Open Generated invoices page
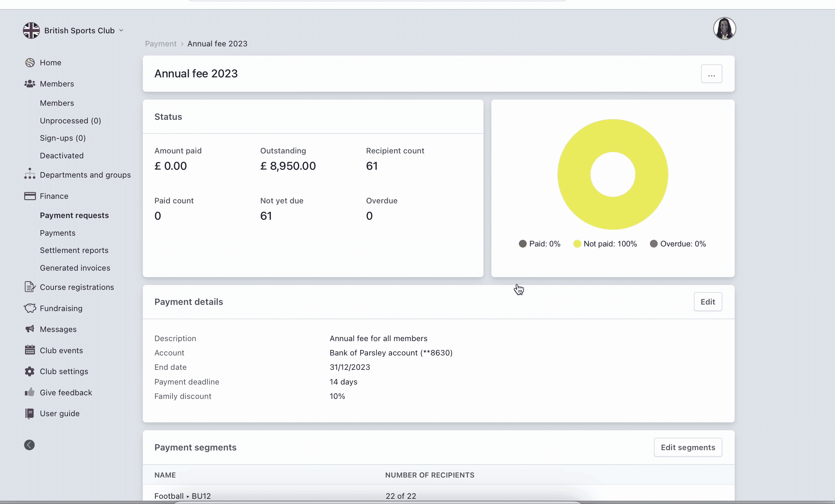Screen dimensions: 835x504 click(x=75, y=268)
